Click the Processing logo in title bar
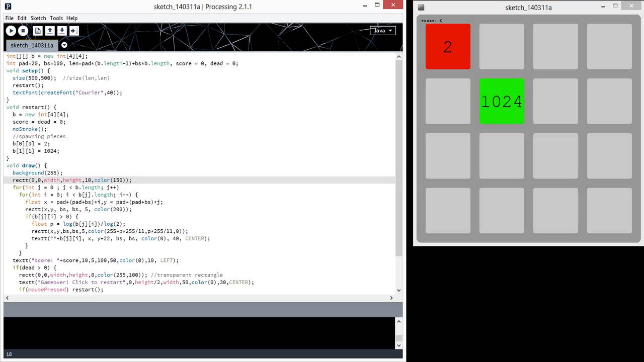The height and width of the screenshot is (362, 644). [8, 7]
